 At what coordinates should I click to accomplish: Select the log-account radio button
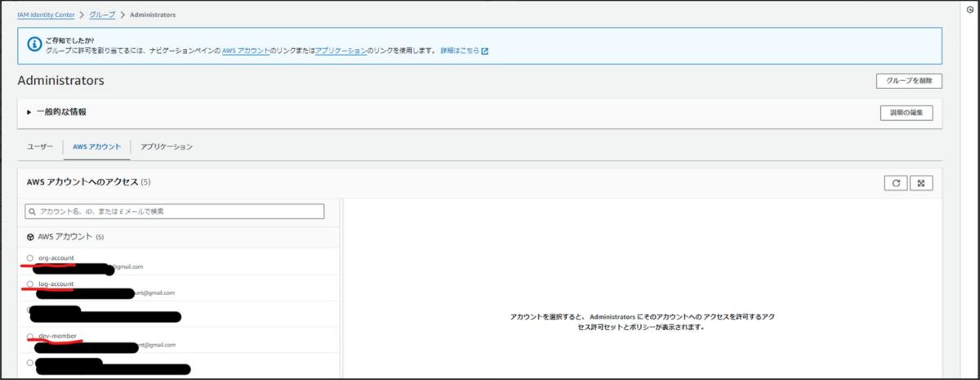click(x=30, y=284)
